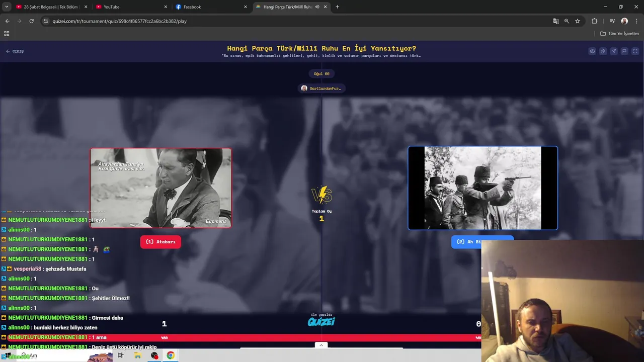Open the apps grid in bookmarks bar
The width and height of the screenshot is (644, 362).
click(7, 34)
